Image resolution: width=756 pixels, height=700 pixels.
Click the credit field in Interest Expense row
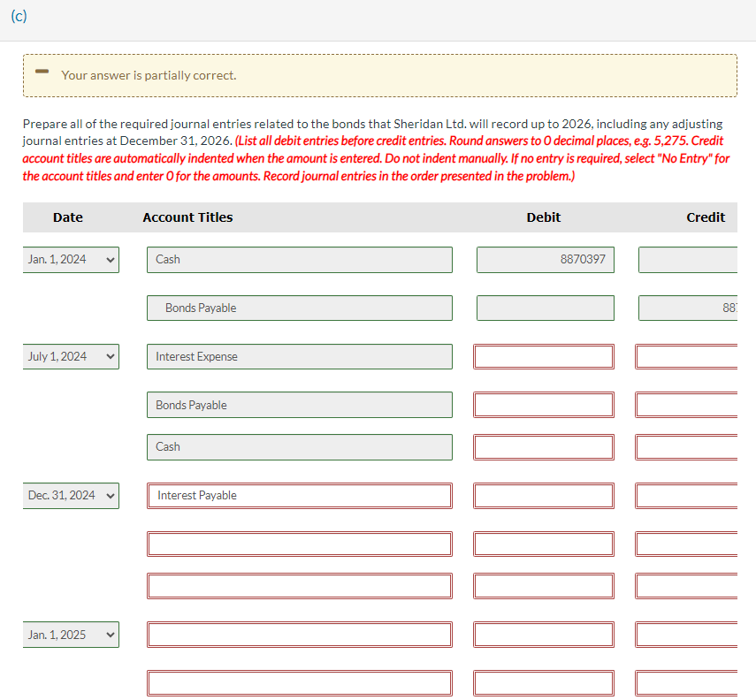686,357
